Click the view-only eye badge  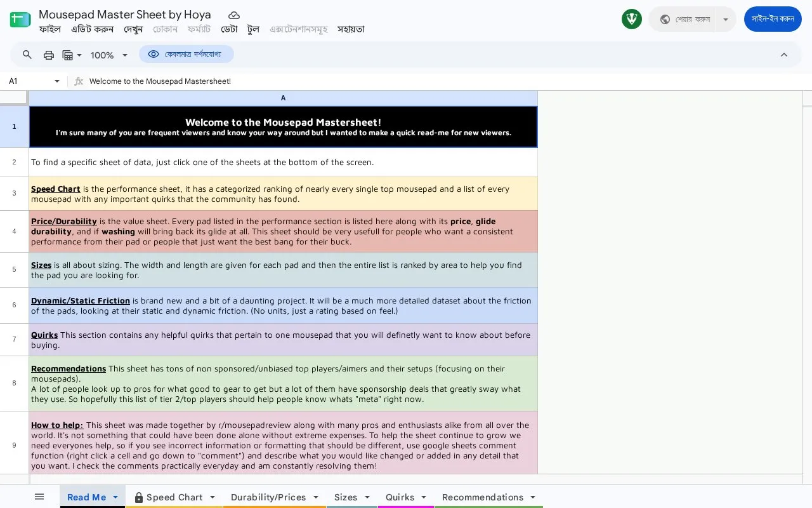pos(187,55)
